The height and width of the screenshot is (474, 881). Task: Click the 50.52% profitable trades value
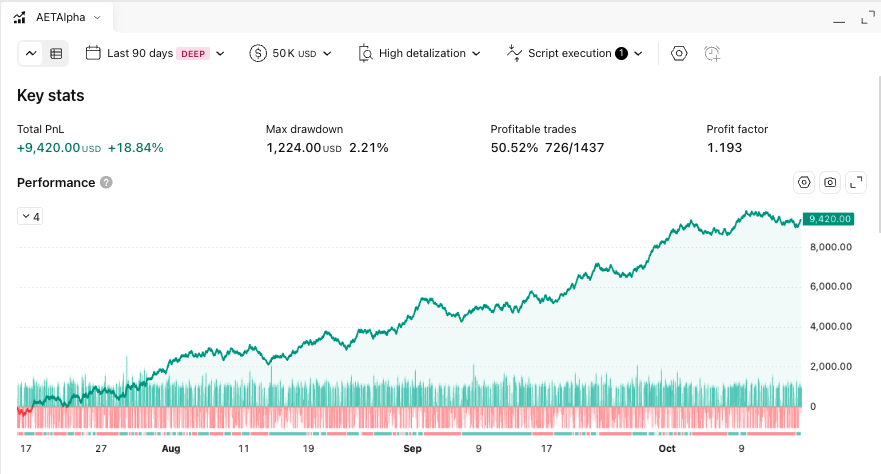[x=514, y=148]
